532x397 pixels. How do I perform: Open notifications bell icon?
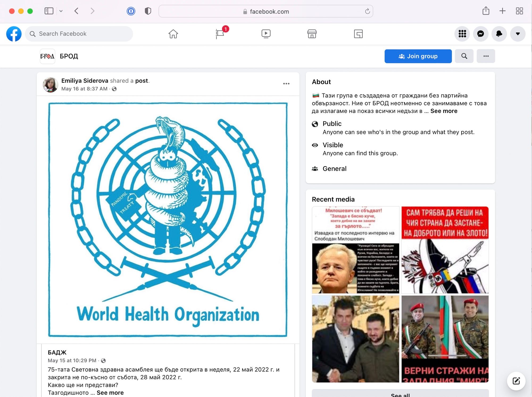pos(499,34)
